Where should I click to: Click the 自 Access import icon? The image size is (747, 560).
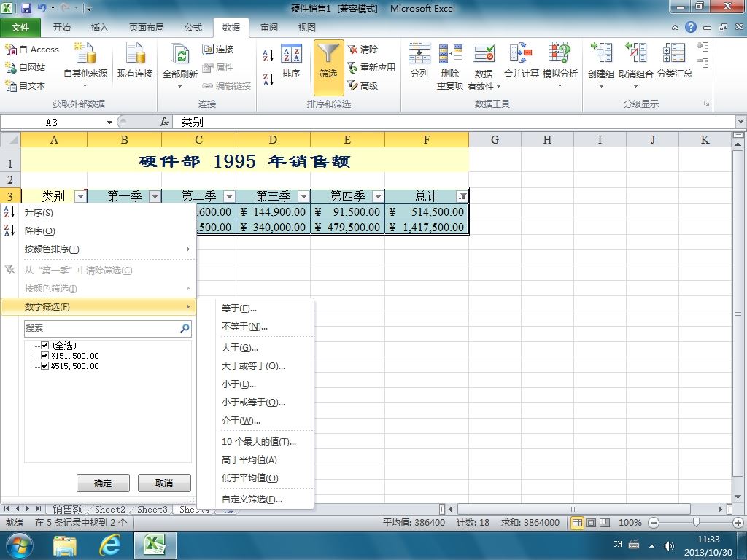coord(10,49)
